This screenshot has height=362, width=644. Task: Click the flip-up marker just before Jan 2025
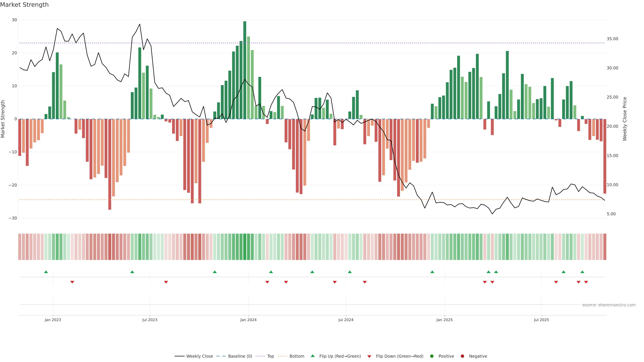click(432, 272)
